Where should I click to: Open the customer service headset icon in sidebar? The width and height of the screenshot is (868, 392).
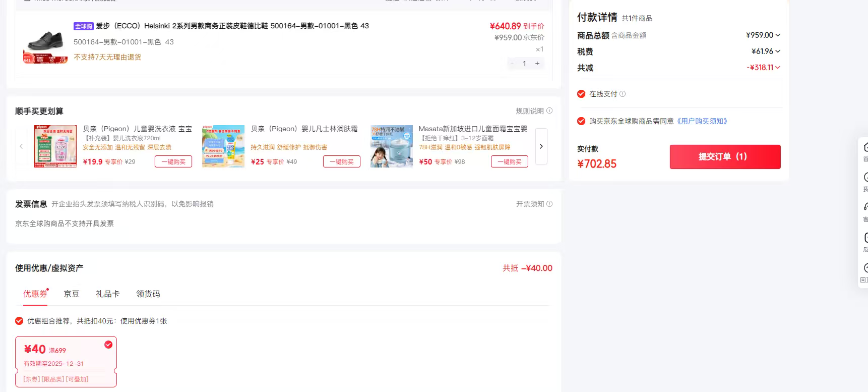click(x=865, y=207)
